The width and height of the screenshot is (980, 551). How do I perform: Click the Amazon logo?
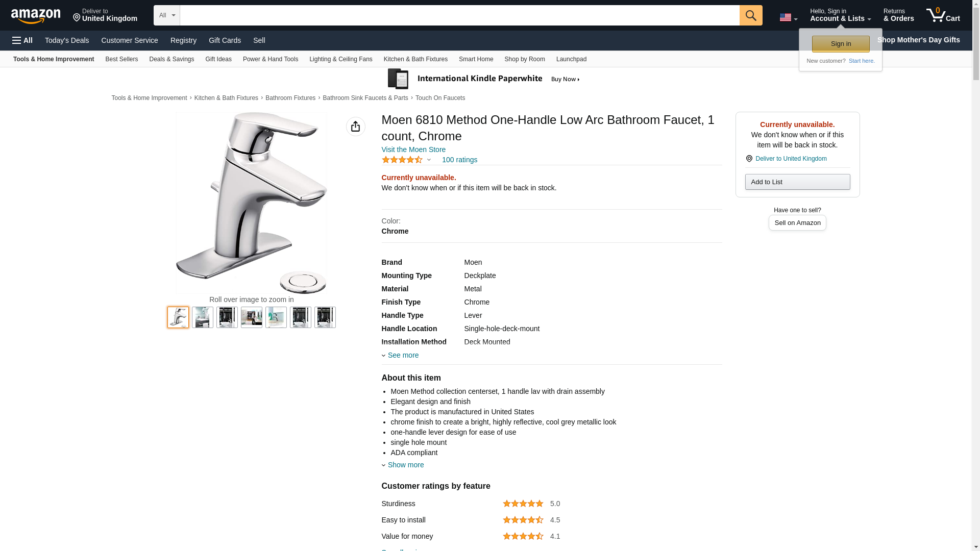click(x=36, y=16)
